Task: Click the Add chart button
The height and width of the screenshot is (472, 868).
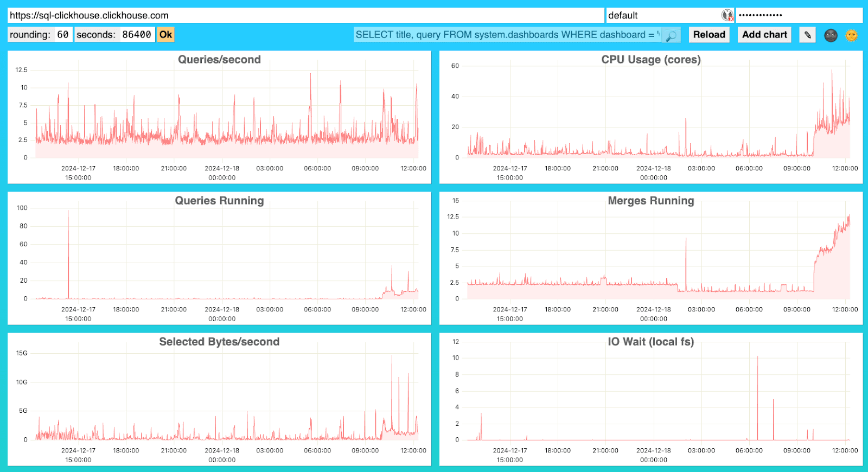Action: (764, 35)
